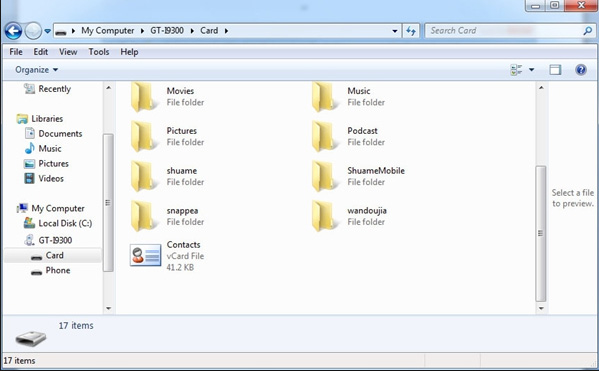Click the drive icon in address bar
The image size is (599, 371).
coord(61,32)
